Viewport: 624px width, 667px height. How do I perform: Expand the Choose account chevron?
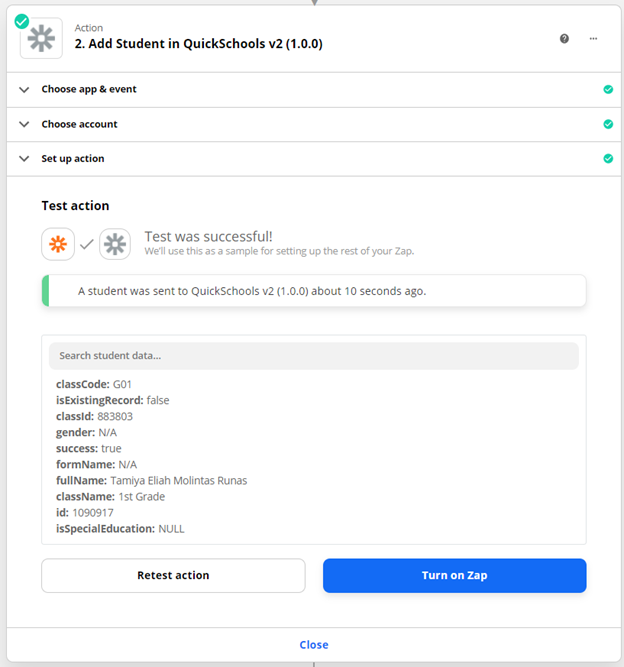pos(25,124)
